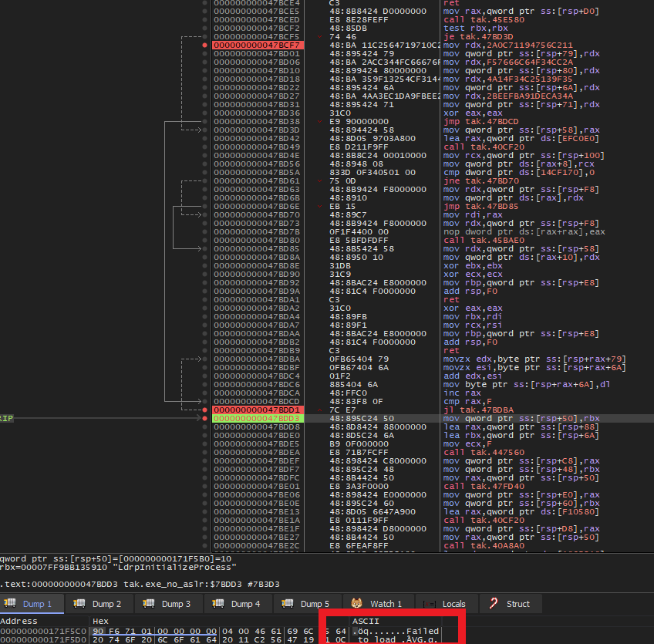
Task: Click instruction 'cmp dword ptr ds:[14CF170],0'
Action: pos(518,172)
